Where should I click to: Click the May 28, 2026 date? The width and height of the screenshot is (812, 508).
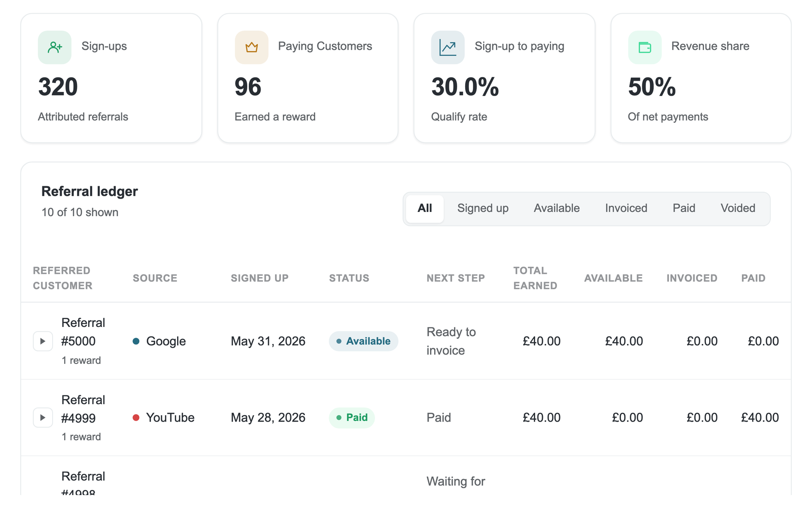268,417
